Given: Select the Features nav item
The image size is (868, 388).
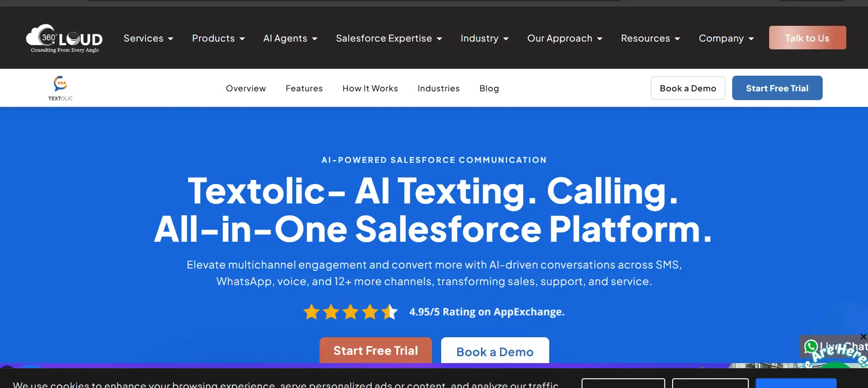Looking at the screenshot, I should (x=304, y=88).
